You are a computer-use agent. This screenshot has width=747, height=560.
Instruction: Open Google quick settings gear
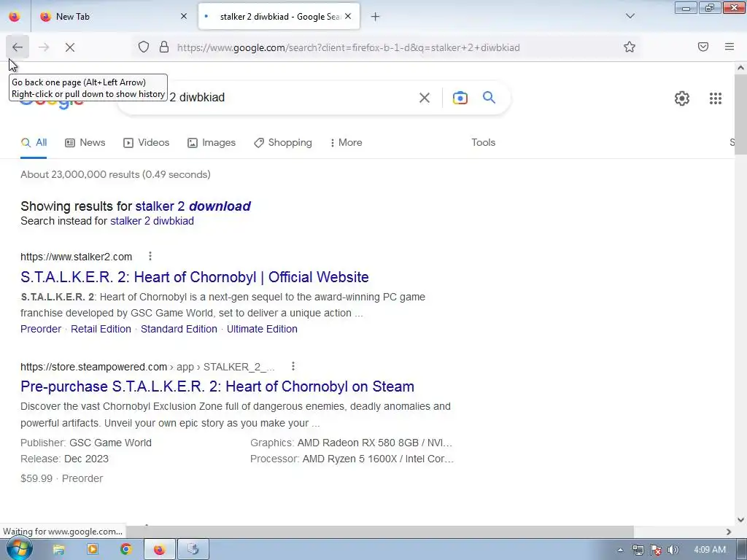682,98
